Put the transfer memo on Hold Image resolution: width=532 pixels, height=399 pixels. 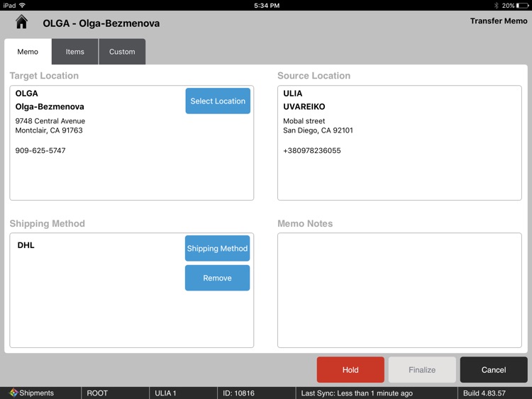tap(350, 369)
